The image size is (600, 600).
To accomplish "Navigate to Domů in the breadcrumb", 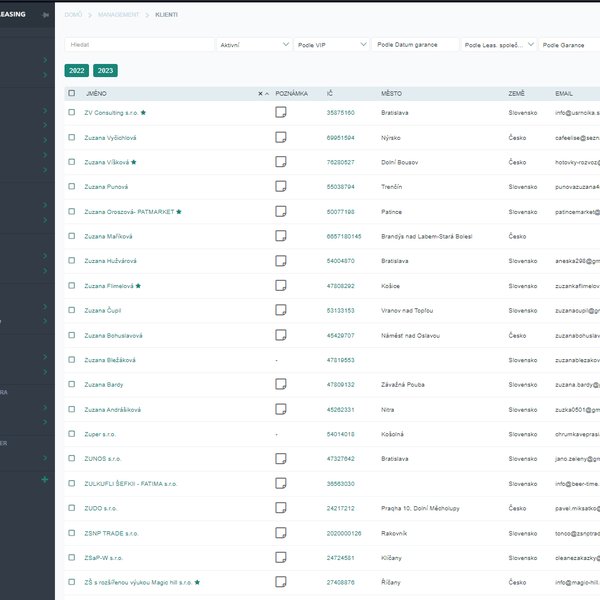I will pos(75,16).
